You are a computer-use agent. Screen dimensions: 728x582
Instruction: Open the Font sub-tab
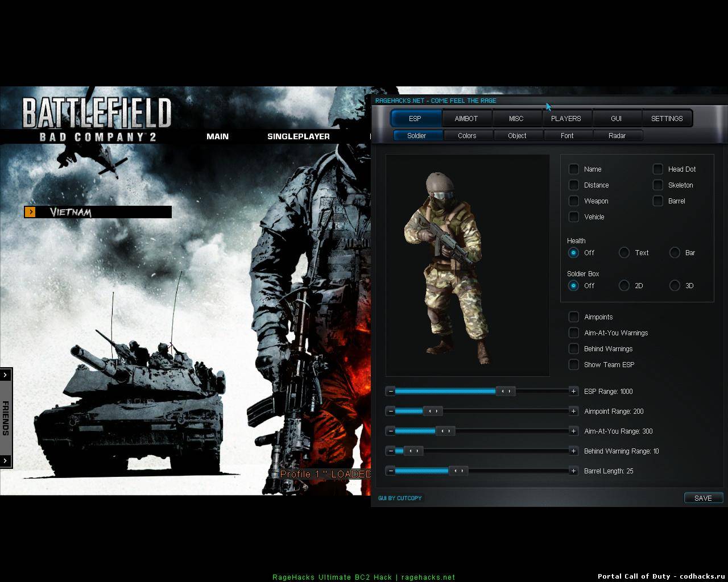tap(567, 135)
